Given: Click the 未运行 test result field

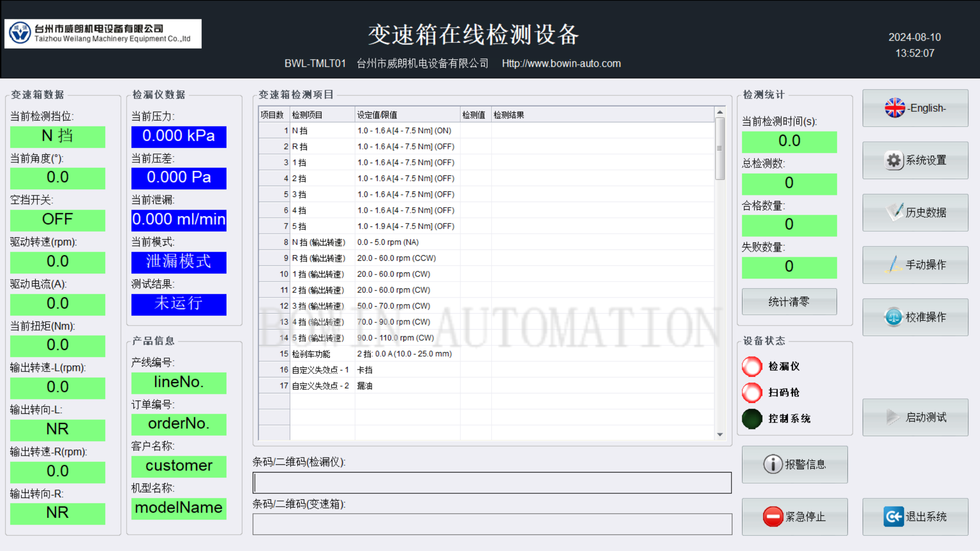Looking at the screenshot, I should [x=179, y=304].
